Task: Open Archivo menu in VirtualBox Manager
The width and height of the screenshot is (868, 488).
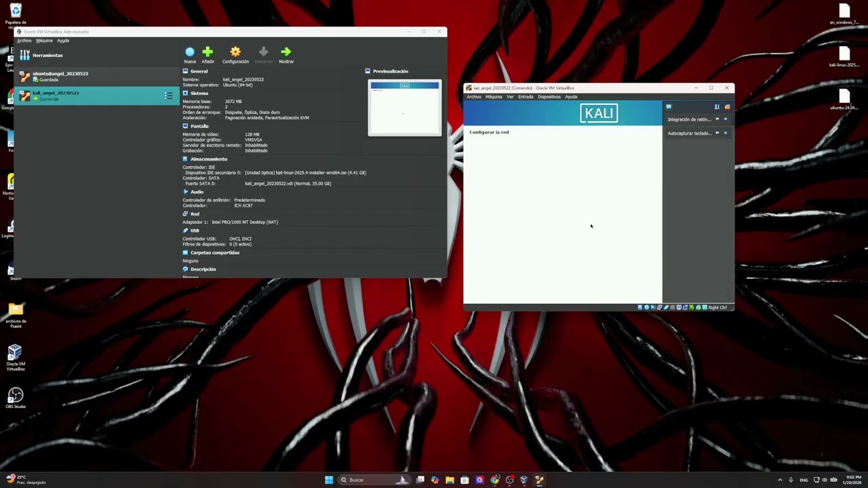Action: tap(24, 41)
